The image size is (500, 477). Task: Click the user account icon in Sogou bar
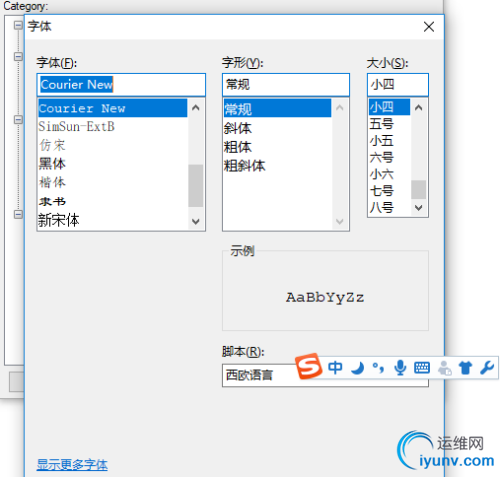pyautogui.click(x=444, y=368)
